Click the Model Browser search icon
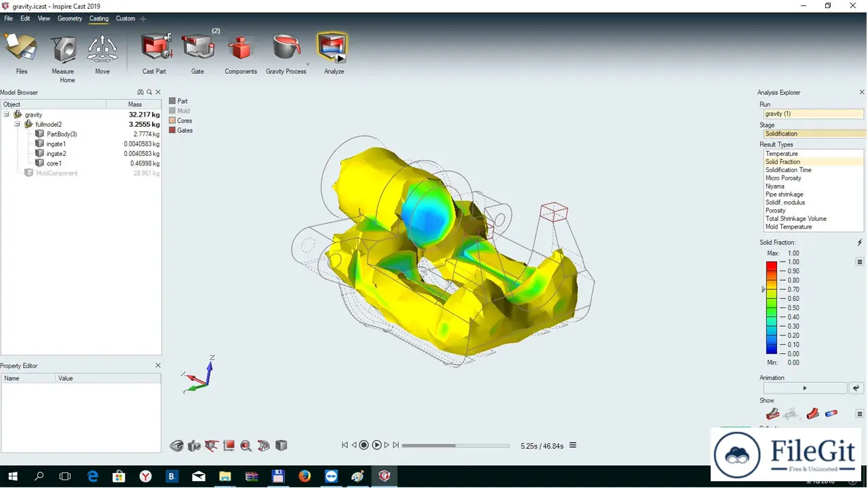Image resolution: width=868 pixels, height=488 pixels. (x=149, y=92)
